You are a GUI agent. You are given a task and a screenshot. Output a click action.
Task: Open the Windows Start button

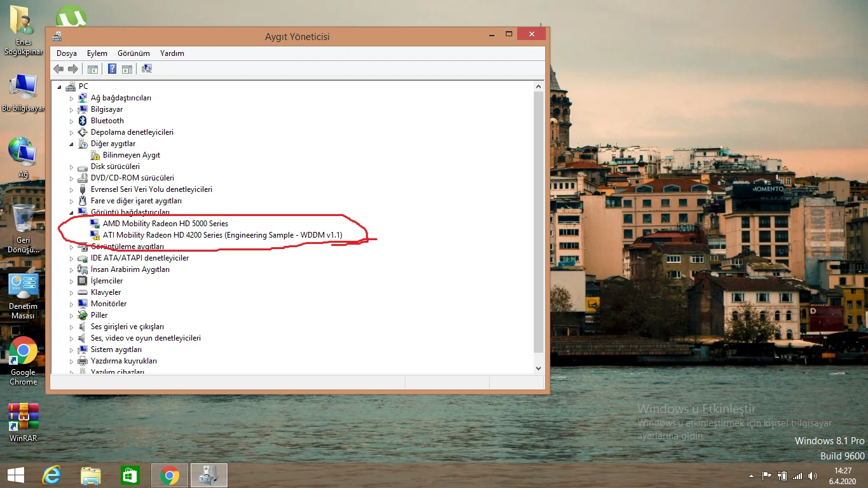pyautogui.click(x=15, y=475)
